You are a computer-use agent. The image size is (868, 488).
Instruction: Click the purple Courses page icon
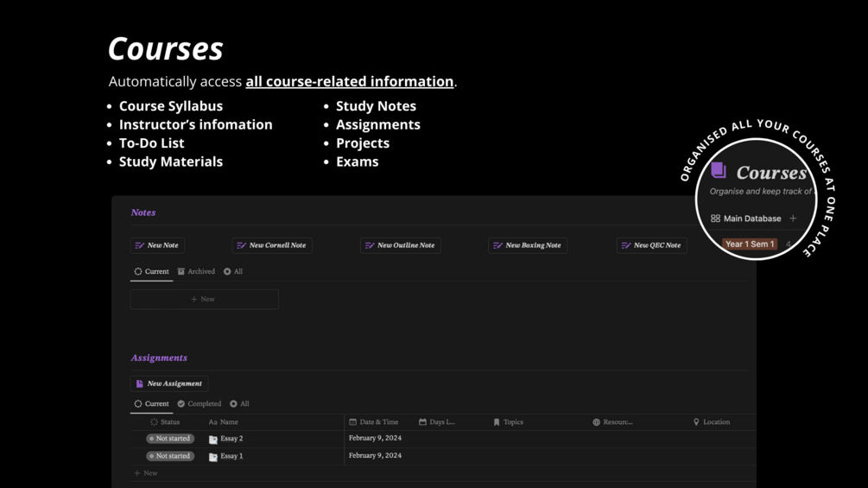coord(719,171)
